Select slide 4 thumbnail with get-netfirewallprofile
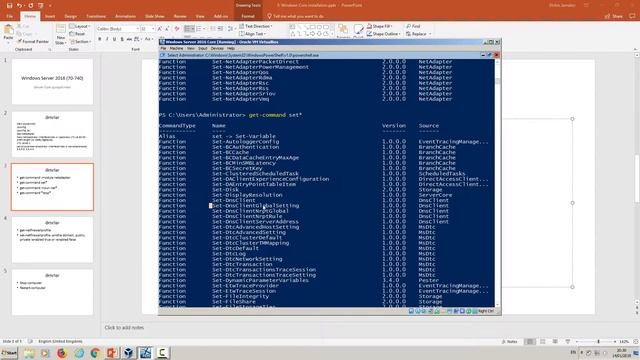The image size is (640, 360). [52, 239]
